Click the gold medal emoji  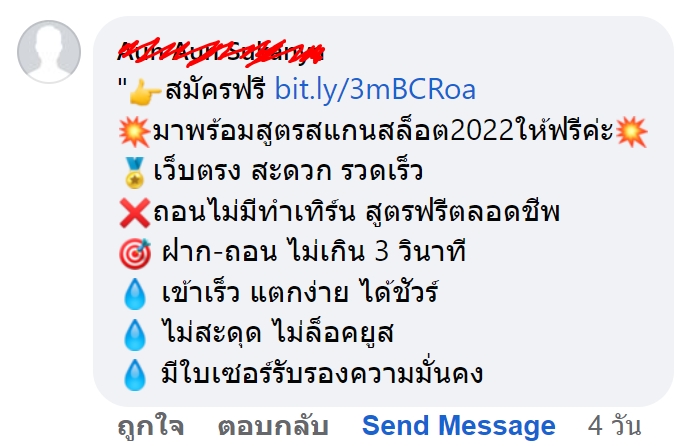click(134, 172)
